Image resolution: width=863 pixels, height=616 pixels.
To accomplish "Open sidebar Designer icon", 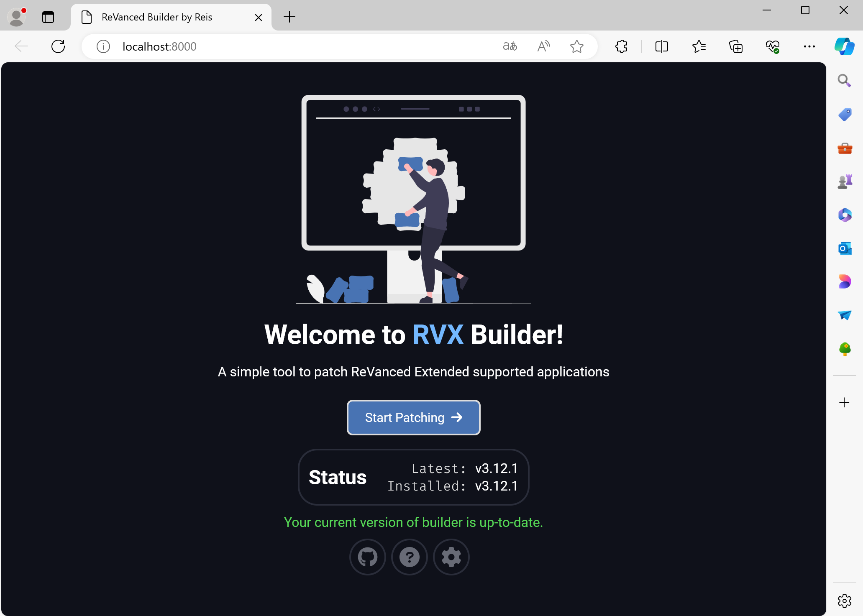I will [x=844, y=281].
